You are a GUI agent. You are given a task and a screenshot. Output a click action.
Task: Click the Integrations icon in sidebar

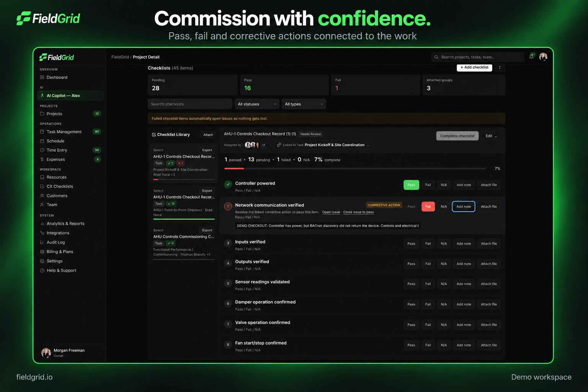(42, 233)
